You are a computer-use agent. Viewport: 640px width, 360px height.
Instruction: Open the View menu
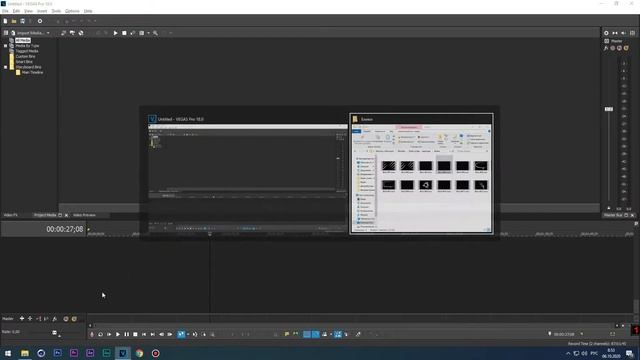28,11
